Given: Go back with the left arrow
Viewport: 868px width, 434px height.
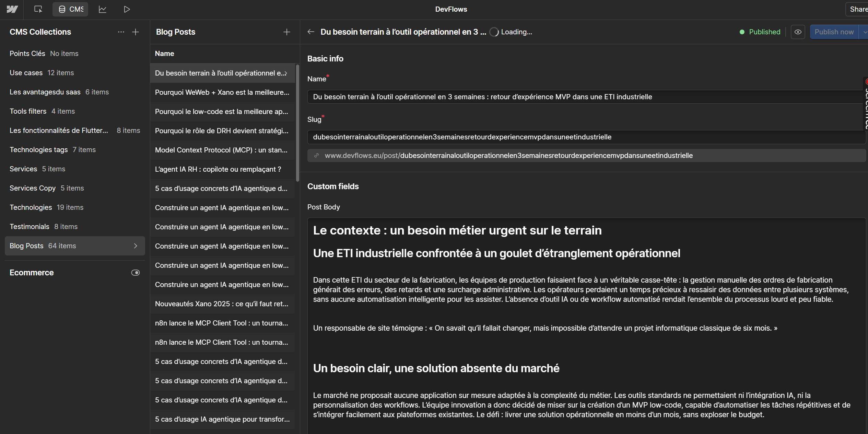Looking at the screenshot, I should tap(311, 32).
